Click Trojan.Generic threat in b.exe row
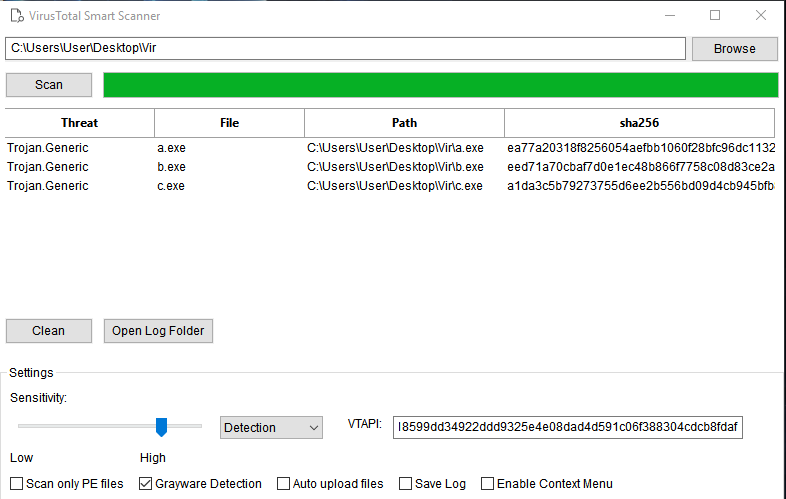786x499 pixels. (48, 167)
